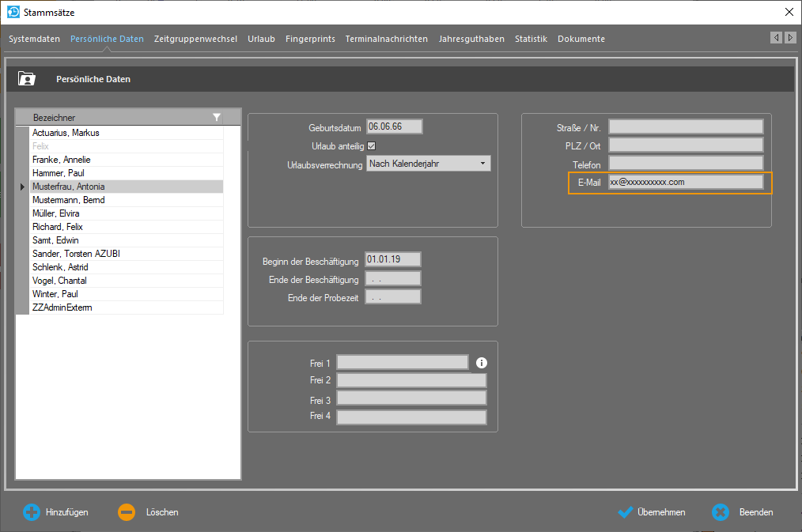Click the orange minus Löschen icon

click(127, 512)
